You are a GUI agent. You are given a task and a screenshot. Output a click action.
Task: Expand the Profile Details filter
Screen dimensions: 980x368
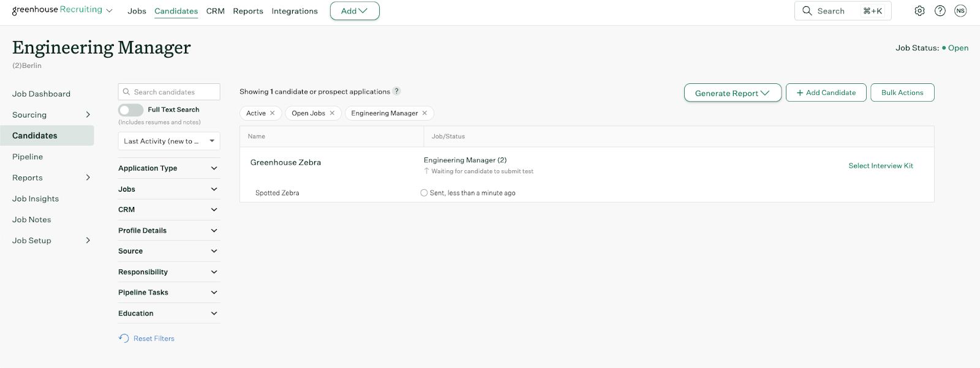[x=168, y=230]
